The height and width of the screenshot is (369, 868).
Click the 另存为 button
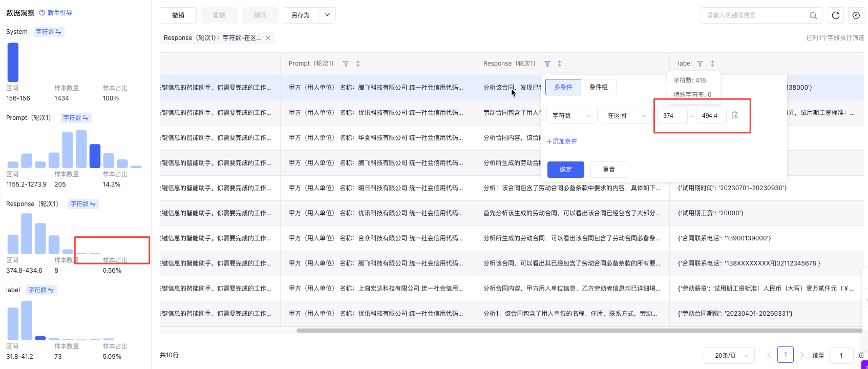(x=301, y=15)
